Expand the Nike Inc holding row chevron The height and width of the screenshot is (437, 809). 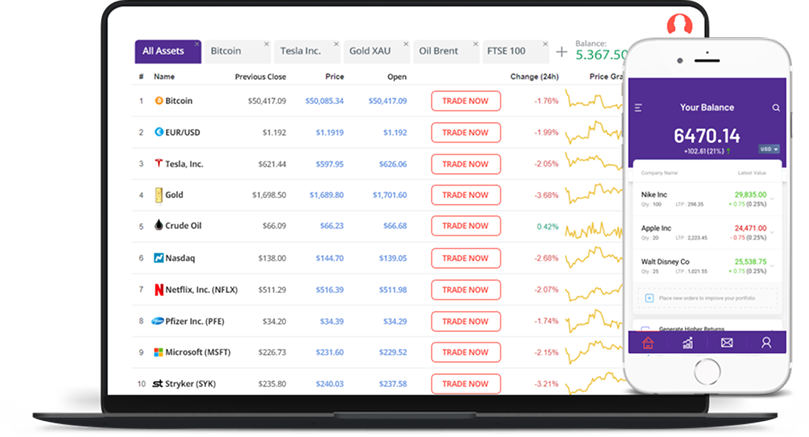point(772,199)
